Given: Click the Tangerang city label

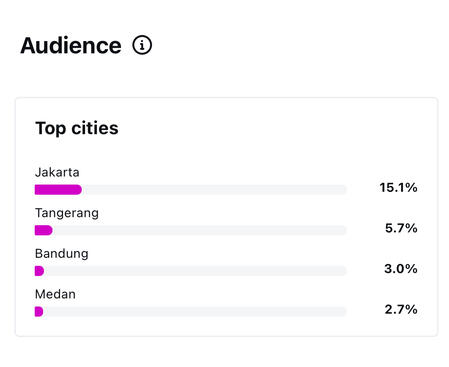Looking at the screenshot, I should coord(67,213).
